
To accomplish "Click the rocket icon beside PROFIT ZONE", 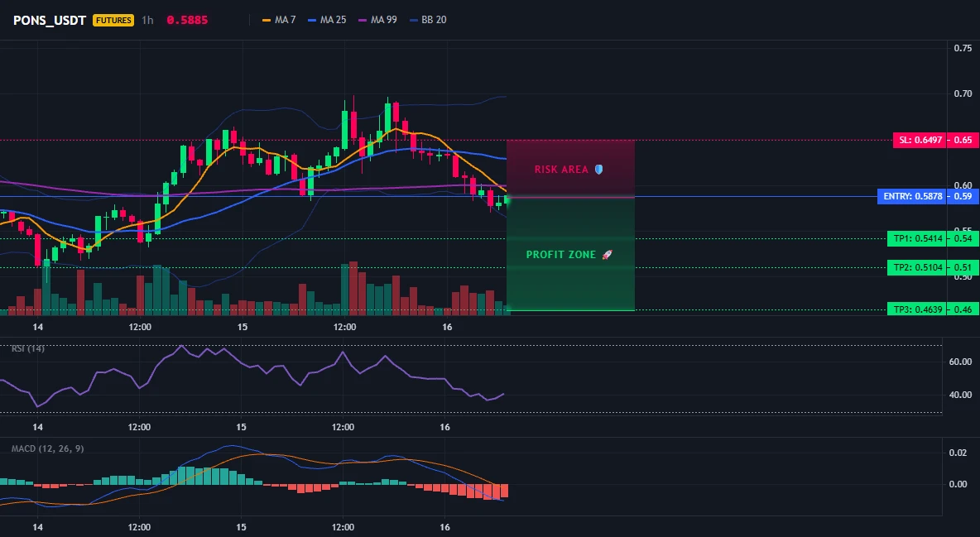I will (x=607, y=255).
